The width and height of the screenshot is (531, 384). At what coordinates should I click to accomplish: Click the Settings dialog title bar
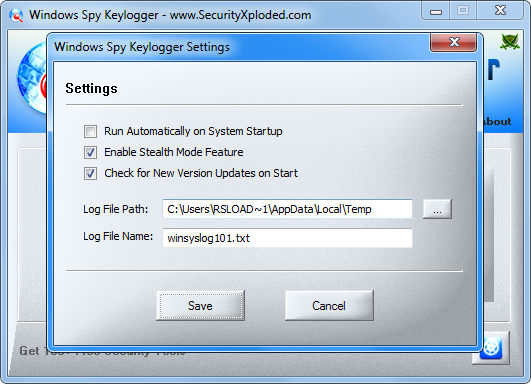[237, 47]
